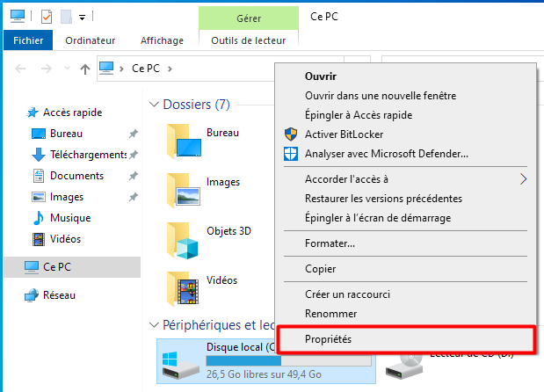
Task: Open the recent locations dropdown chevron
Action: click(x=68, y=69)
